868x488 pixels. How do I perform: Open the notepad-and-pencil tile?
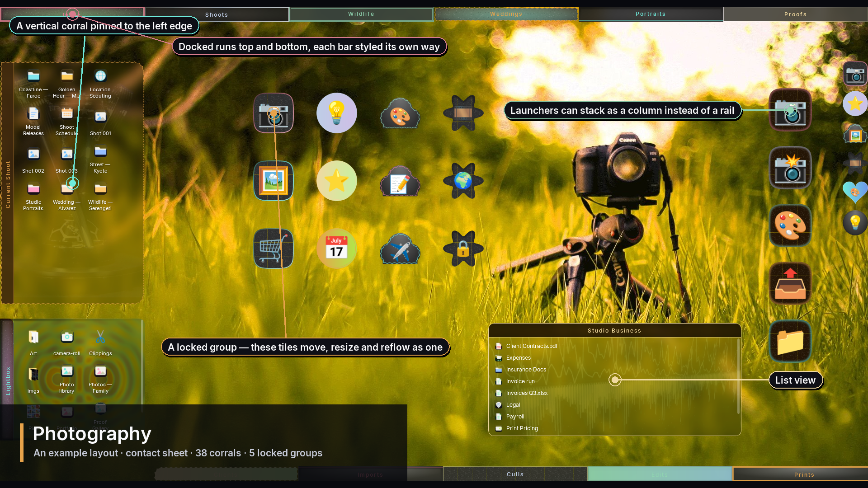pyautogui.click(x=400, y=181)
